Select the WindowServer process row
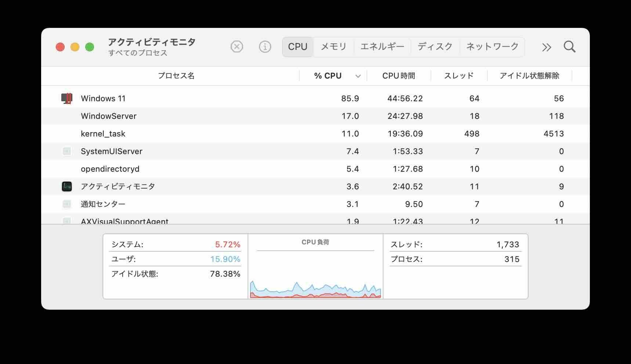This screenshot has height=364, width=631. pos(315,116)
